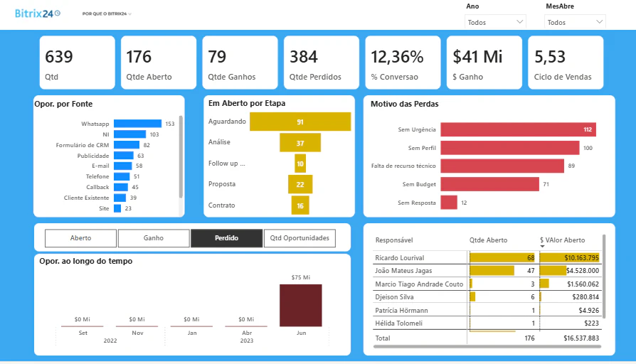This screenshot has width=636, height=364.
Task: Click the Set axis label in timeline chart
Action: click(x=83, y=333)
